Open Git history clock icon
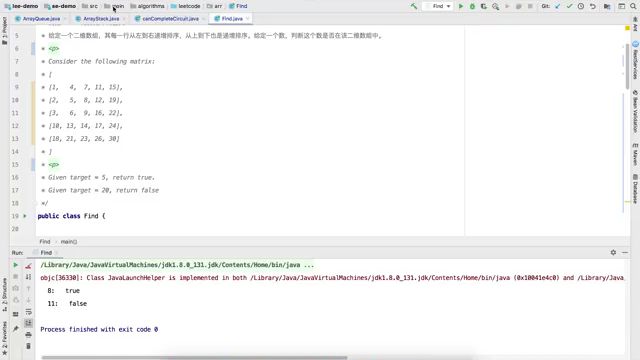This screenshot has height=360, width=640. point(581,6)
